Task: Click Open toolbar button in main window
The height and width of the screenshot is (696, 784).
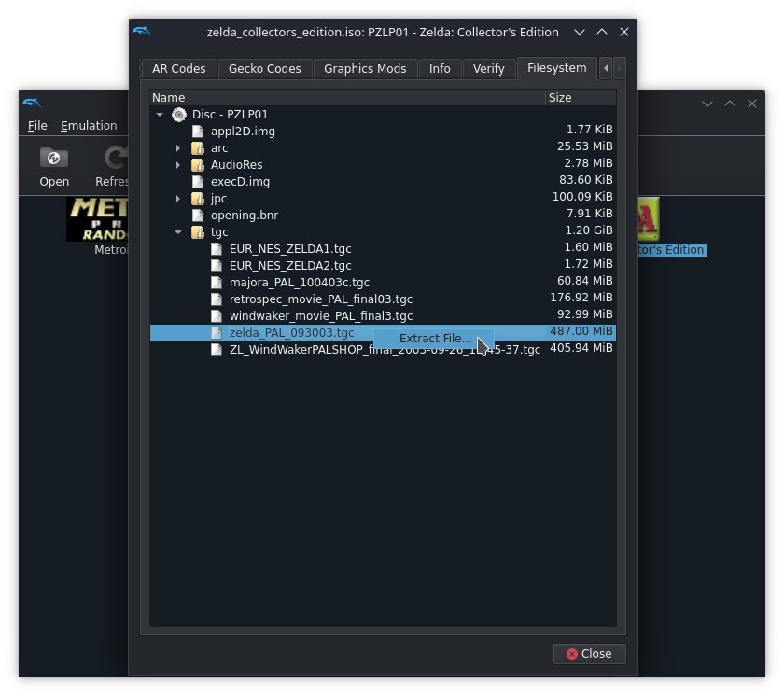Action: (54, 167)
